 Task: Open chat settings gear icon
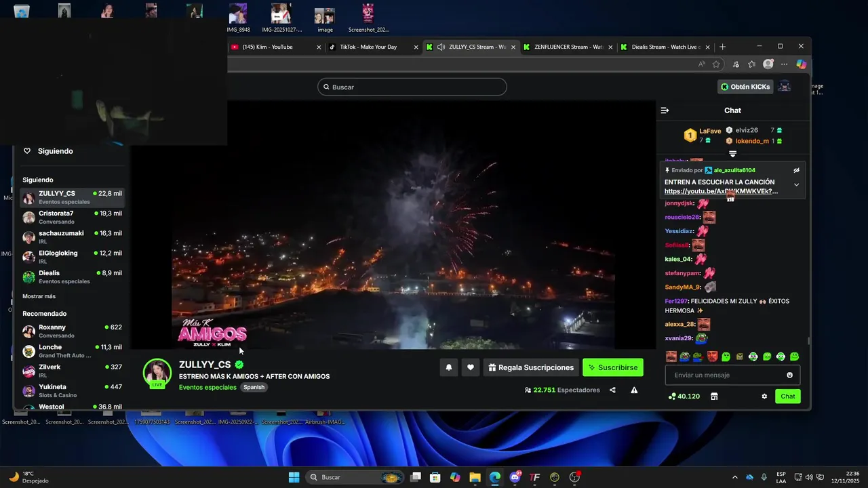[x=764, y=396]
